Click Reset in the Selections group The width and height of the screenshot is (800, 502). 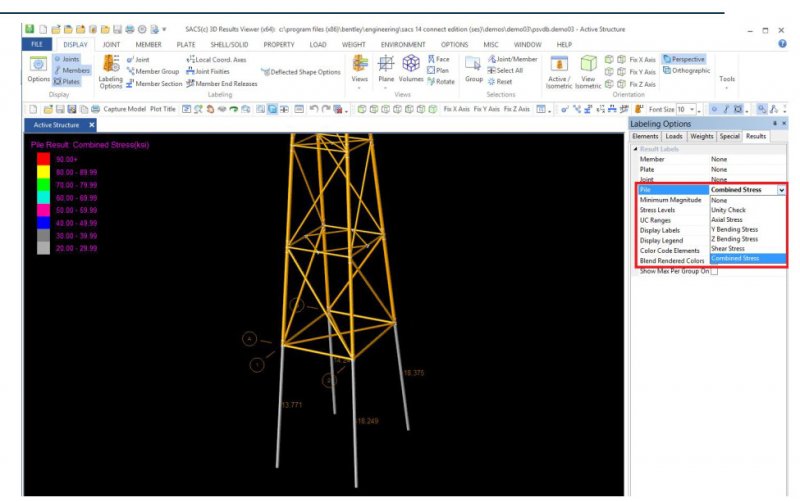(500, 82)
